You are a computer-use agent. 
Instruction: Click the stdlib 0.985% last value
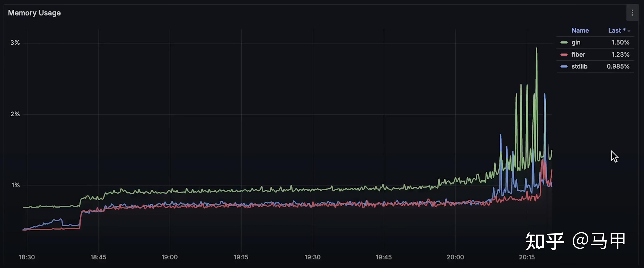pyautogui.click(x=618, y=66)
